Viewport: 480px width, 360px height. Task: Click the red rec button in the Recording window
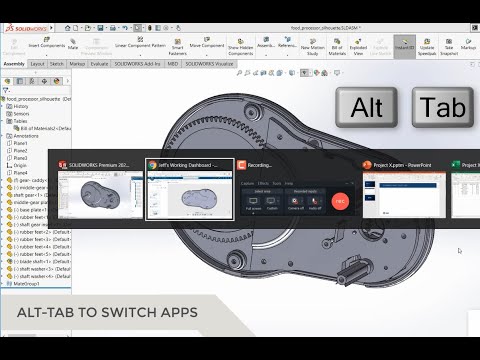340,201
